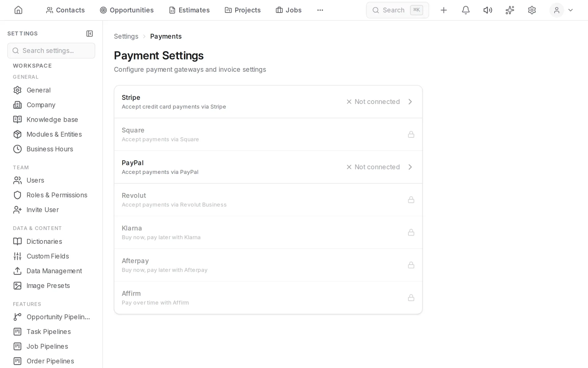
Task: Open the quick-add plus icon
Action: [x=443, y=10]
